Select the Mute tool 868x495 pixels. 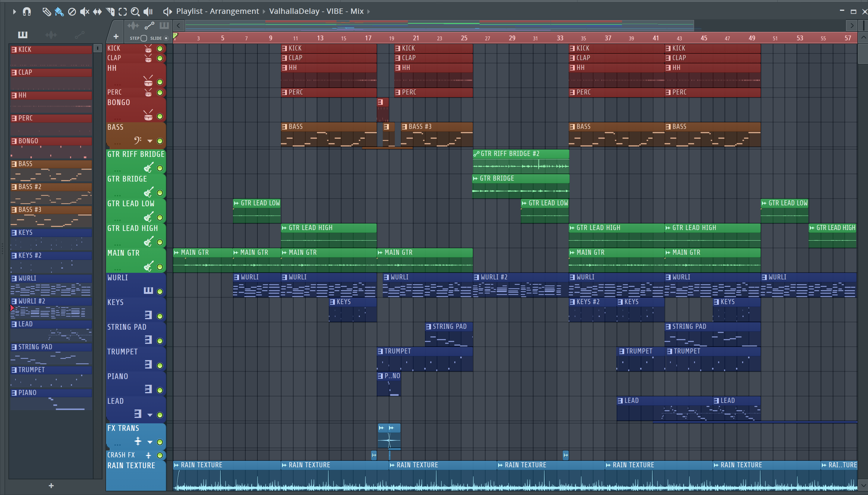[84, 11]
